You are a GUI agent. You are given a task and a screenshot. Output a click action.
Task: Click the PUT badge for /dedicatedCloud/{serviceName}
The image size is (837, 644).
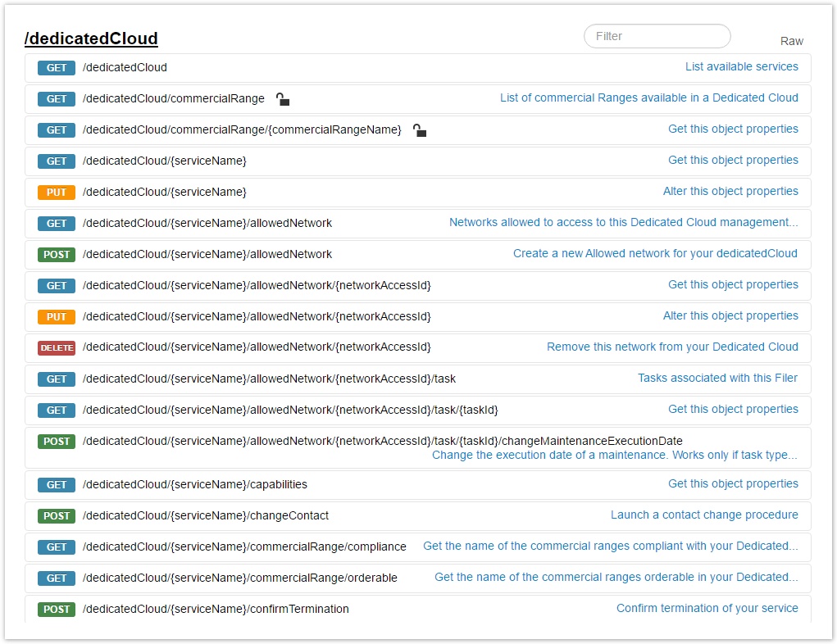57,193
